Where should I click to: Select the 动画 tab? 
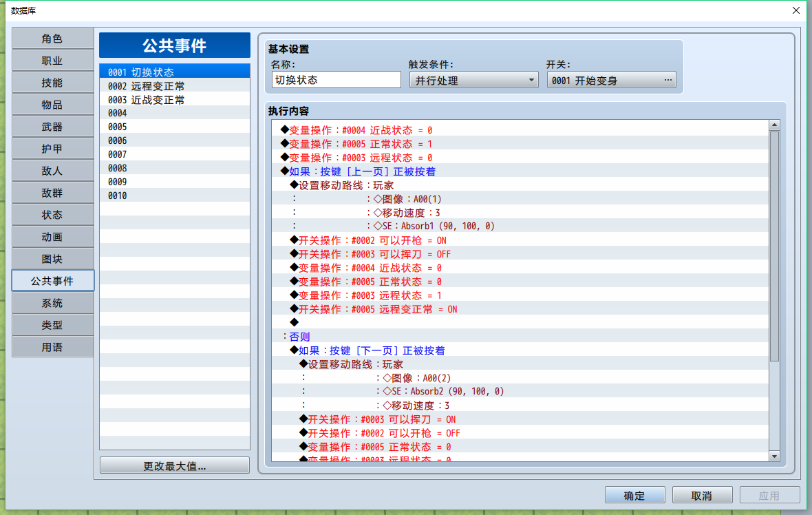53,237
